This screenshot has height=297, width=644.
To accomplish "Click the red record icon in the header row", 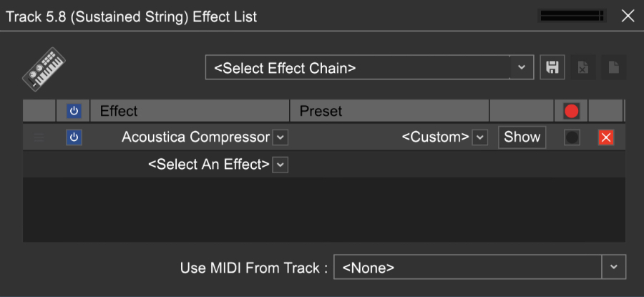I will click(571, 111).
